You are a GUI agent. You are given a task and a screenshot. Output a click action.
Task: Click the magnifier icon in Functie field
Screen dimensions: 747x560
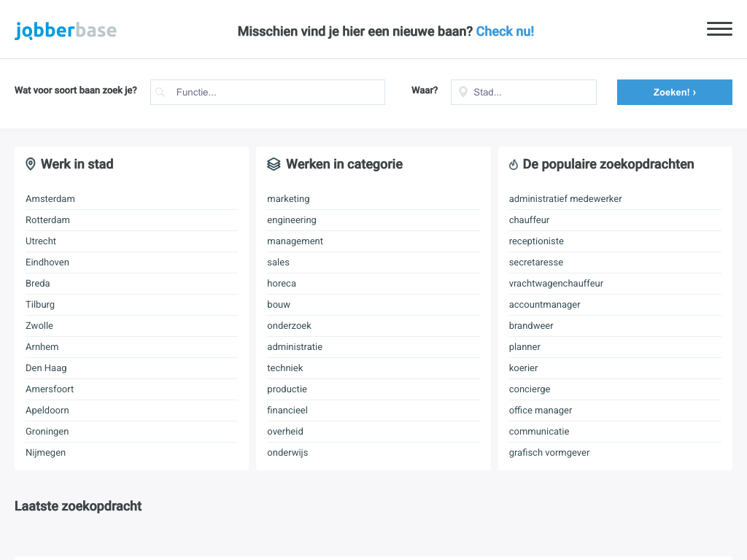[160, 93]
